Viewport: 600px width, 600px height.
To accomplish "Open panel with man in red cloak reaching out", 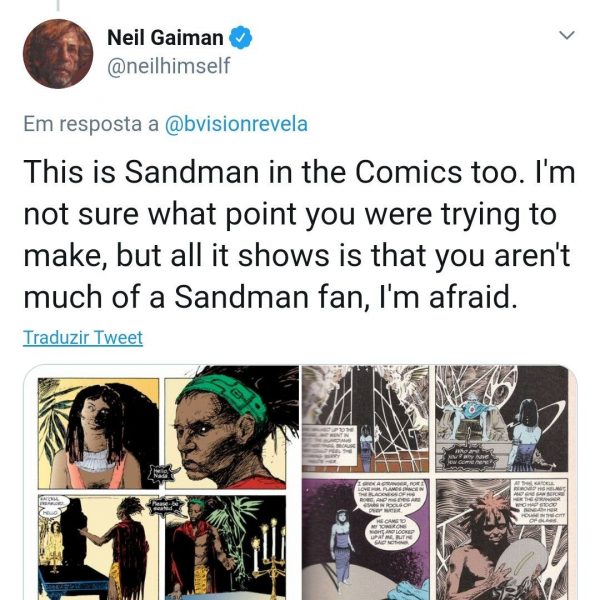I will pyautogui.click(x=98, y=547).
